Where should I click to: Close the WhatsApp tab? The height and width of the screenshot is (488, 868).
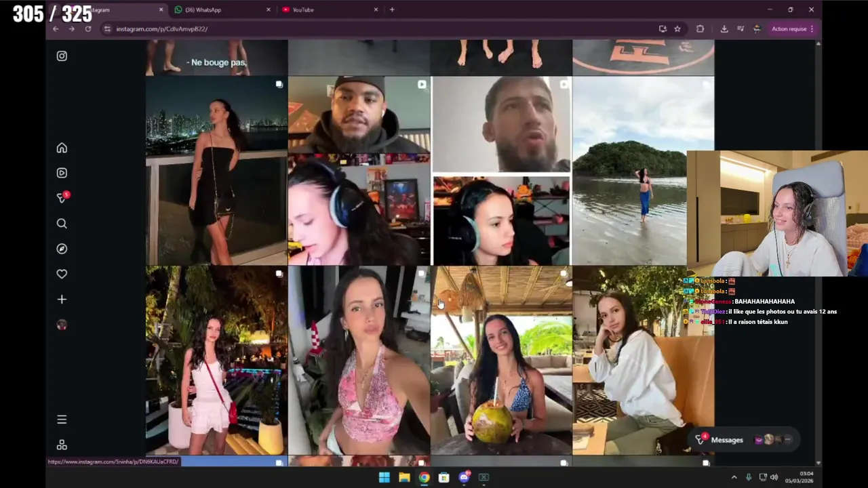[x=269, y=9]
